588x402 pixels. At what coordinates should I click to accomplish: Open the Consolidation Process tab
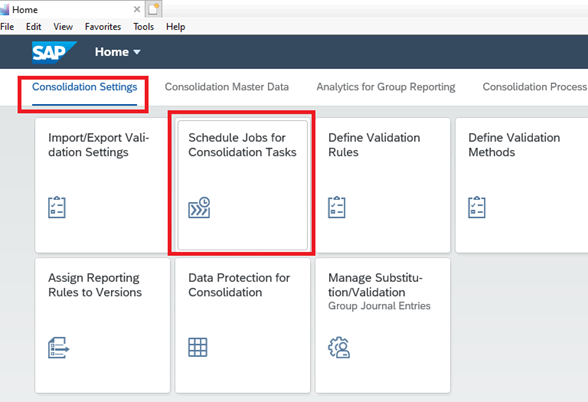(x=535, y=87)
